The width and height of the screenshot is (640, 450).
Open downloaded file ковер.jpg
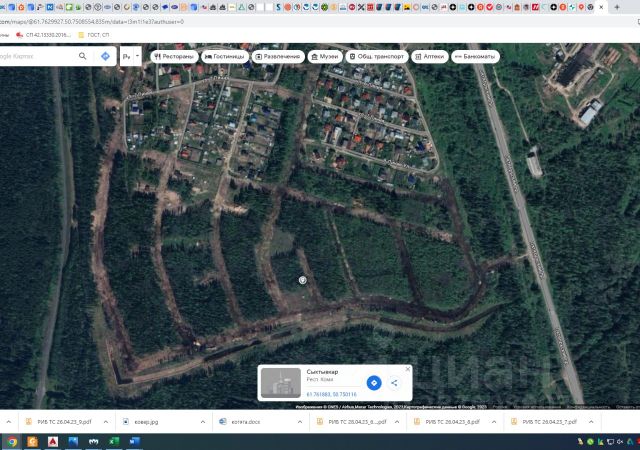[x=141, y=422]
